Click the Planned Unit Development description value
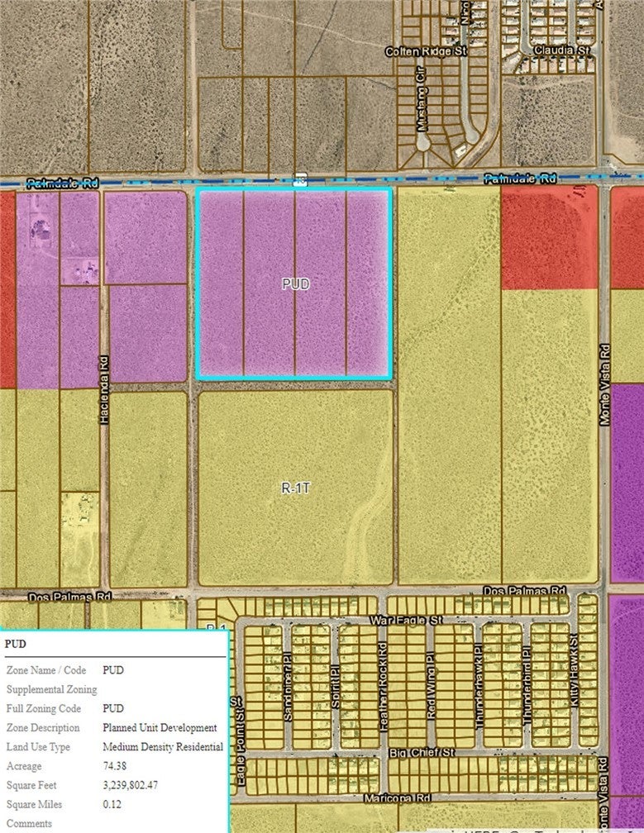 tap(160, 728)
